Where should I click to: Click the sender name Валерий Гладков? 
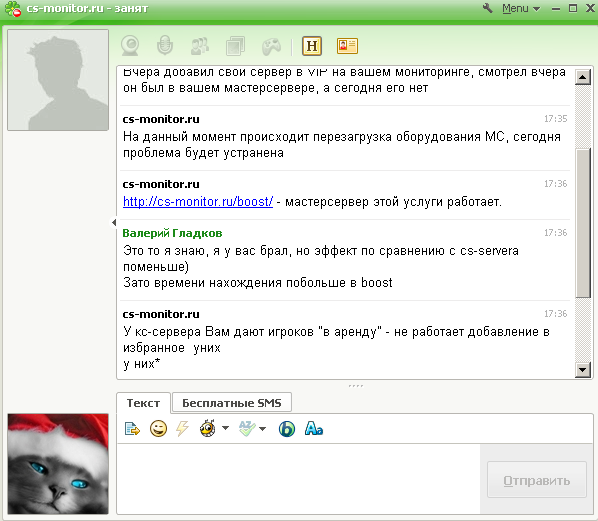click(x=172, y=233)
